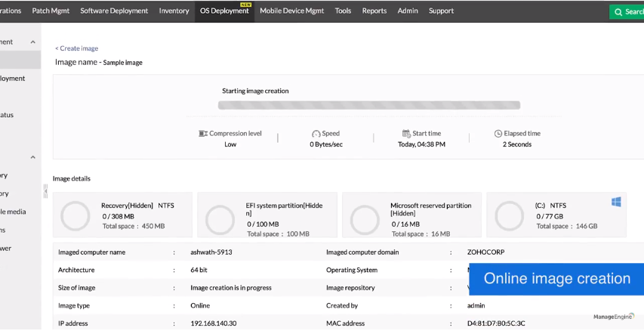Image resolution: width=644 pixels, height=331 pixels.
Task: Click the Recovery partition progress circle
Action: 75,216
